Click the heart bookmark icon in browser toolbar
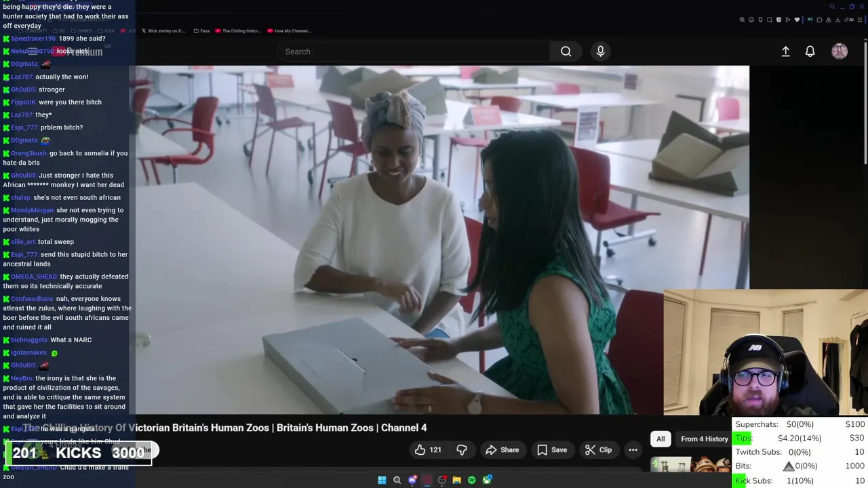Image resolution: width=868 pixels, height=488 pixels. click(x=797, y=20)
